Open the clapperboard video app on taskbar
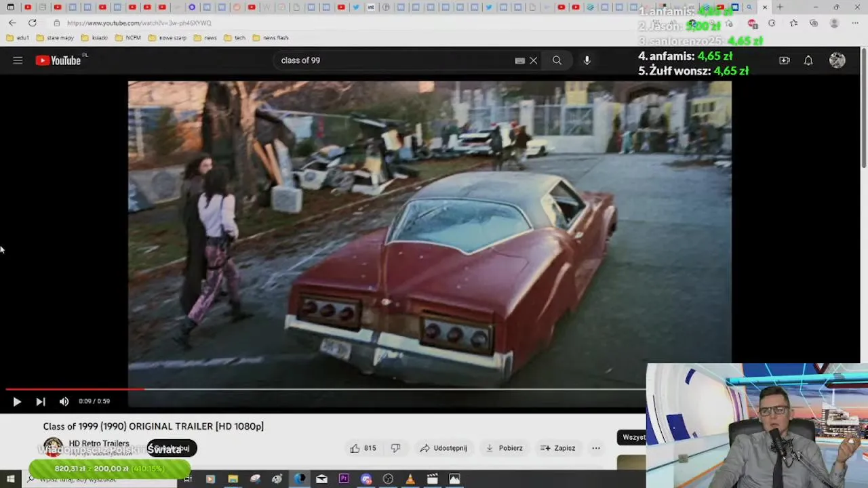Image resolution: width=868 pixels, height=488 pixels. point(432,479)
